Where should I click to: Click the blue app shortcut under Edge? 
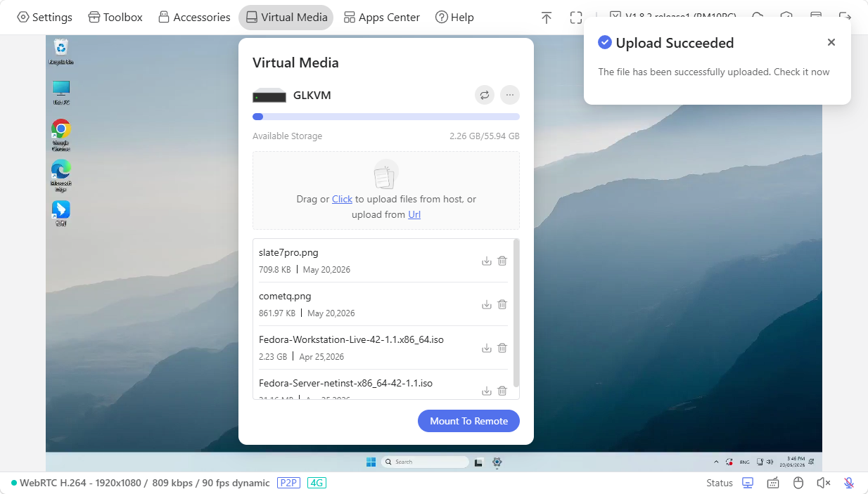click(61, 213)
